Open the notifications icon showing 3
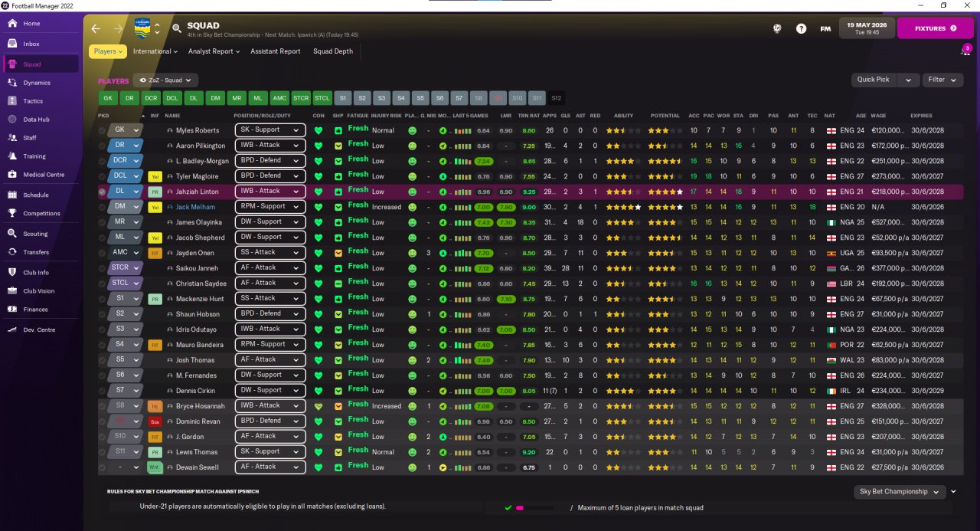 965,51
